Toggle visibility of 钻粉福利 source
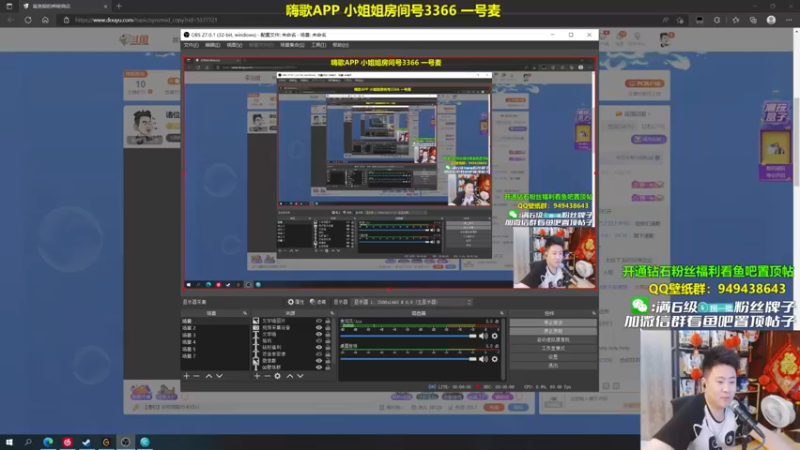 [319, 347]
